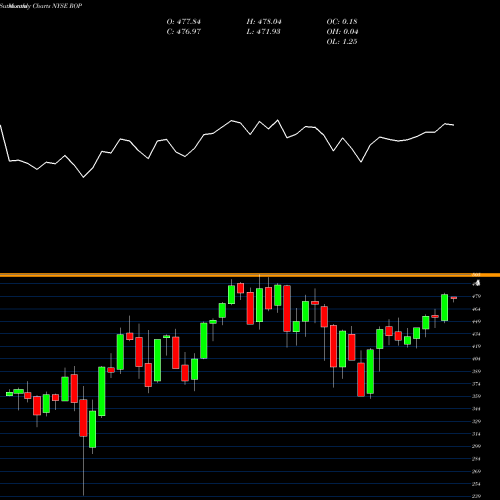Click the 299 price axis label
Image resolution: width=500 pixels, height=500 pixels.
click(476, 446)
